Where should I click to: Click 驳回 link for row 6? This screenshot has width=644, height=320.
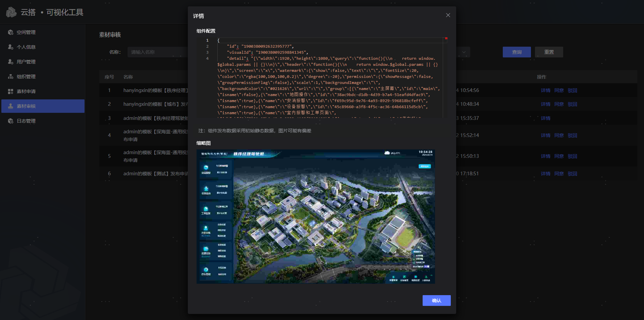coord(572,174)
